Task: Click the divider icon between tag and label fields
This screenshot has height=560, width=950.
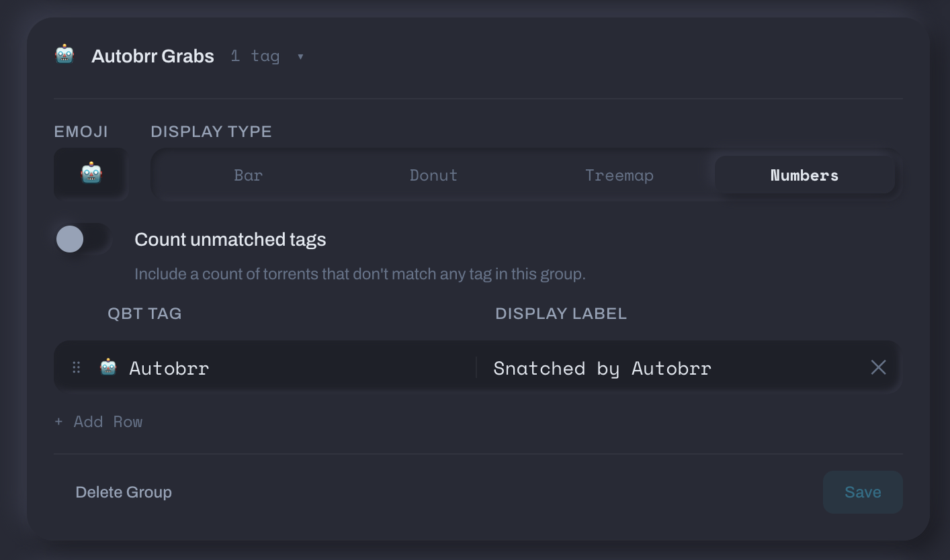Action: pyautogui.click(x=476, y=367)
